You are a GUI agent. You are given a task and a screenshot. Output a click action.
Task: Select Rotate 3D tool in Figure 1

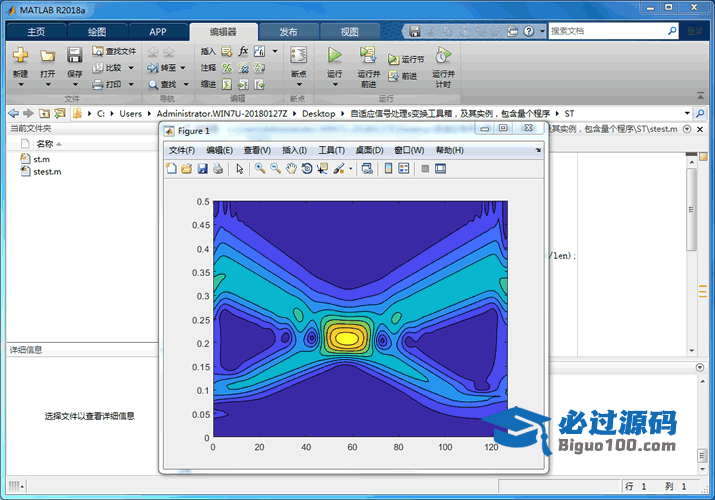pyautogui.click(x=307, y=169)
